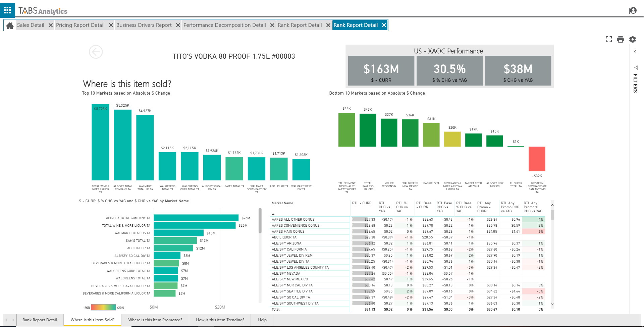Open bottom Rank Report Detail page tab
644x327 pixels.
tap(40, 320)
